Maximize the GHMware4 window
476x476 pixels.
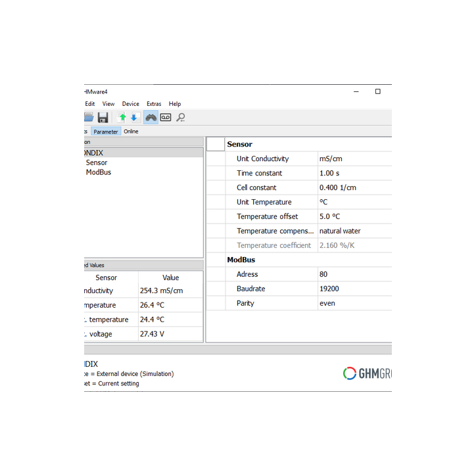point(377,91)
